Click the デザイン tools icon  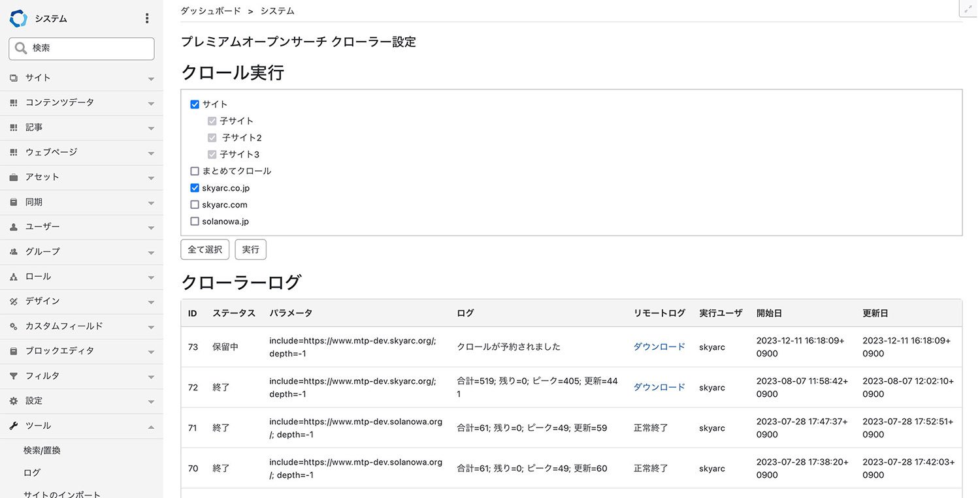(14, 302)
